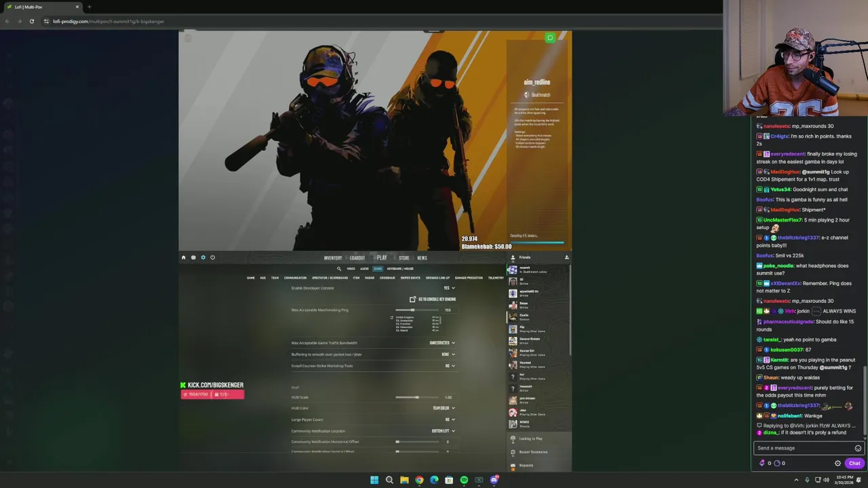This screenshot has width=868, height=488.
Task: Open Windows Start menu
Action: [374, 480]
